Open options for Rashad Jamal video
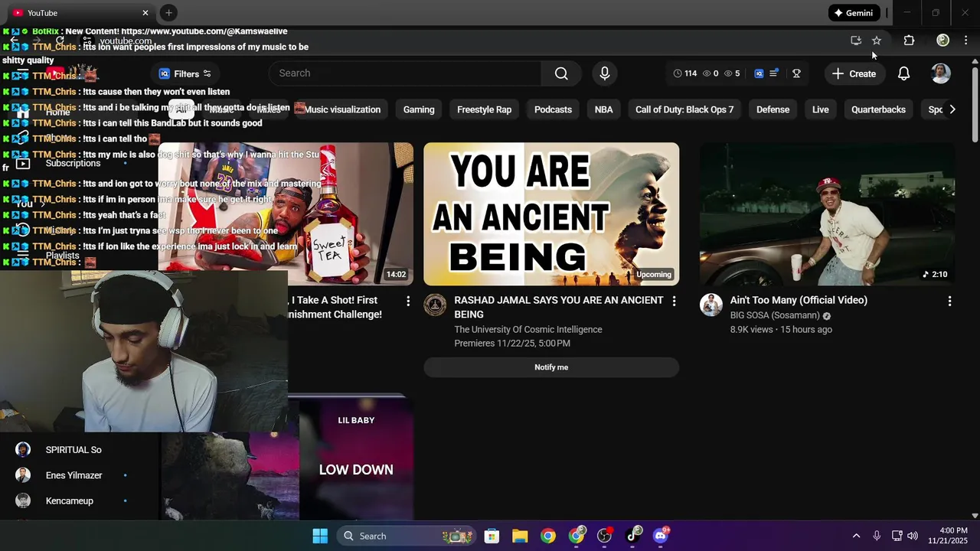This screenshot has width=980, height=551. pyautogui.click(x=674, y=302)
